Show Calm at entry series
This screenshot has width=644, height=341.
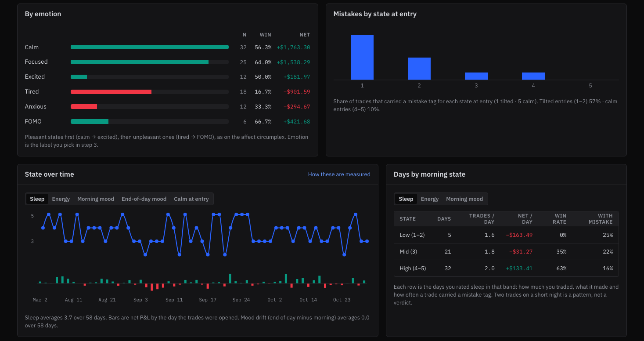(191, 199)
